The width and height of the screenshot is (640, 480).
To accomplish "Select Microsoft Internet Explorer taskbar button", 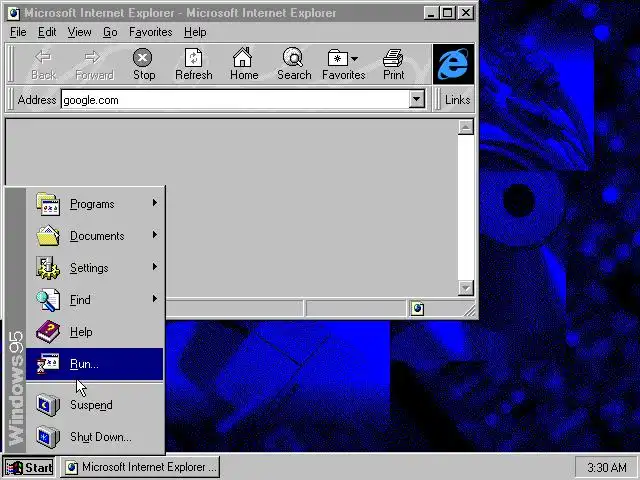I will point(140,467).
